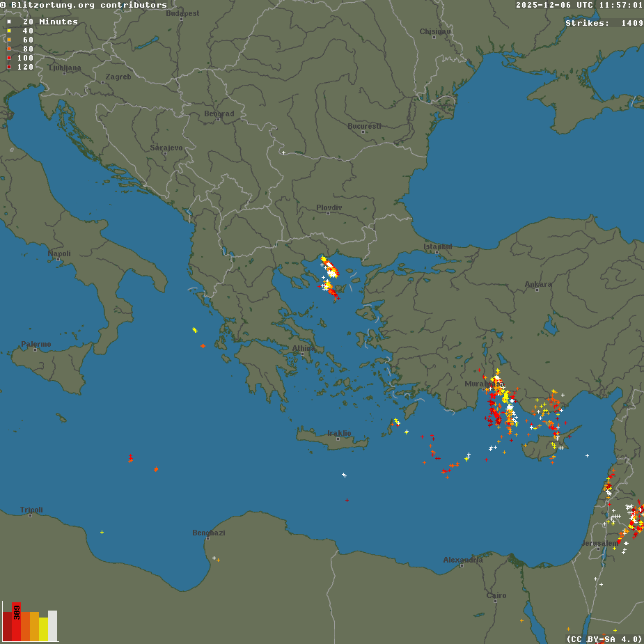This screenshot has width=644, height=644.
Task: Click the dark red 120-minute legend square
Action: [x=9, y=68]
